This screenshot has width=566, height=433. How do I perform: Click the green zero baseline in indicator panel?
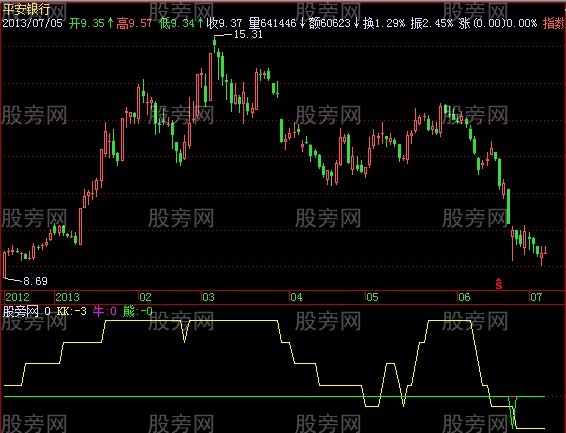point(274,397)
